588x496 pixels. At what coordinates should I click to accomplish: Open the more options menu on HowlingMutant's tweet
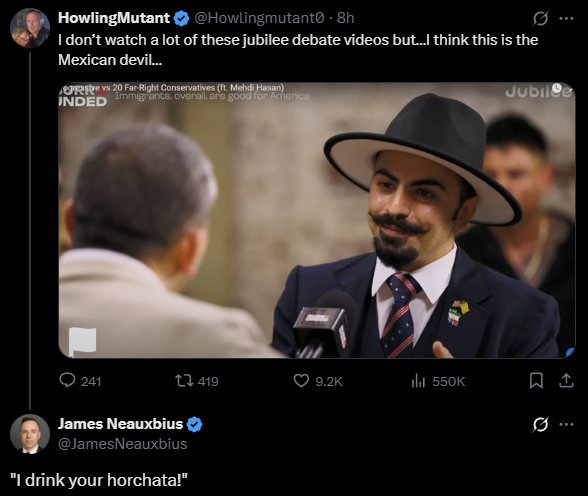566,18
